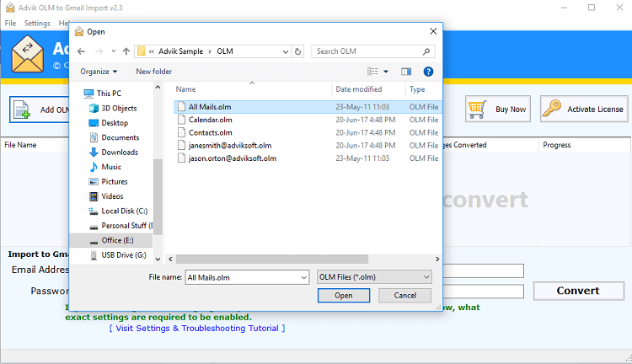Image resolution: width=632 pixels, height=364 pixels.
Task: Open the Settings menu
Action: [x=37, y=23]
